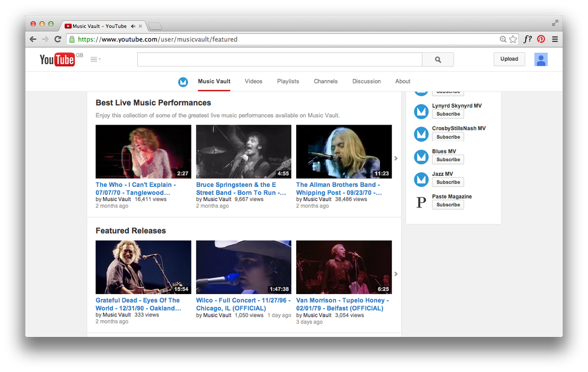The image size is (588, 372).
Task: Open the YouTube guide menu icon
Action: point(95,59)
